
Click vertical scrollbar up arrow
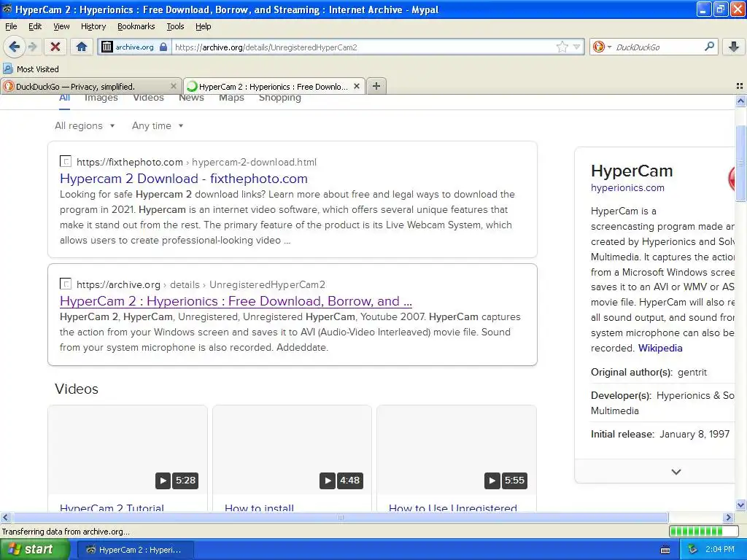coord(740,101)
